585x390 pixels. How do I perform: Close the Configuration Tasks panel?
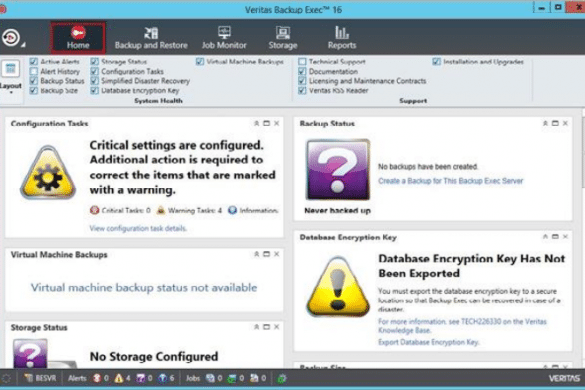[x=276, y=124]
